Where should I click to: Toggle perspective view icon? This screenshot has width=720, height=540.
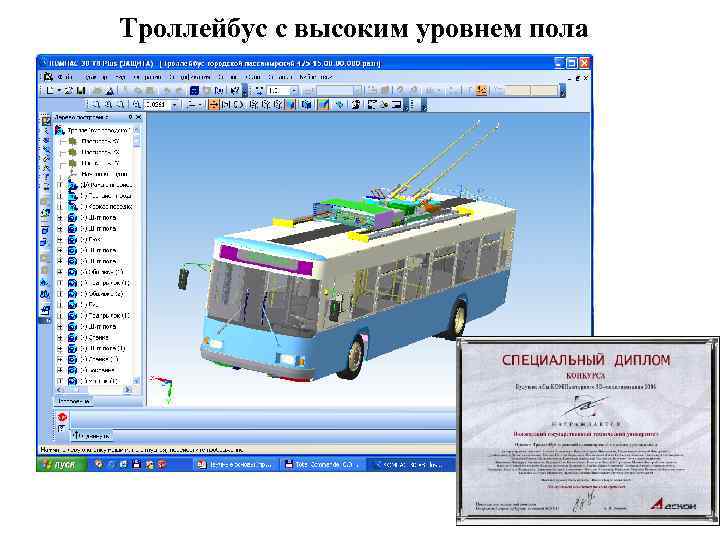(x=324, y=105)
